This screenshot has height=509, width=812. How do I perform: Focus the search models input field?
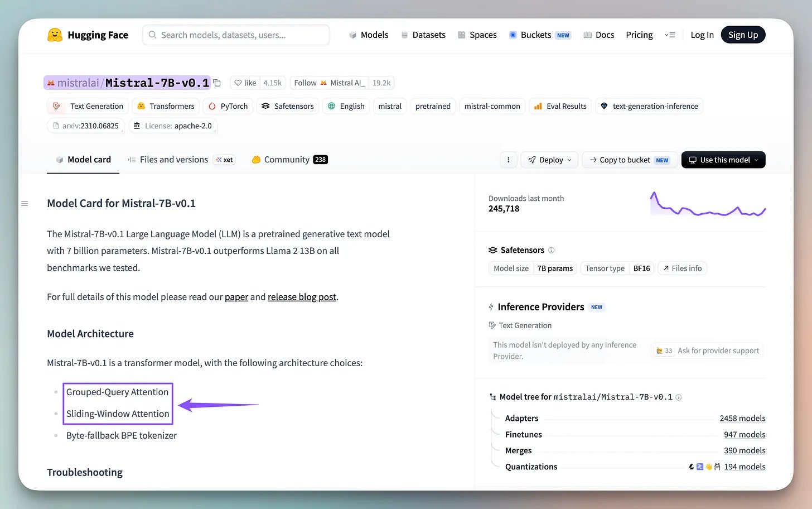tap(236, 35)
